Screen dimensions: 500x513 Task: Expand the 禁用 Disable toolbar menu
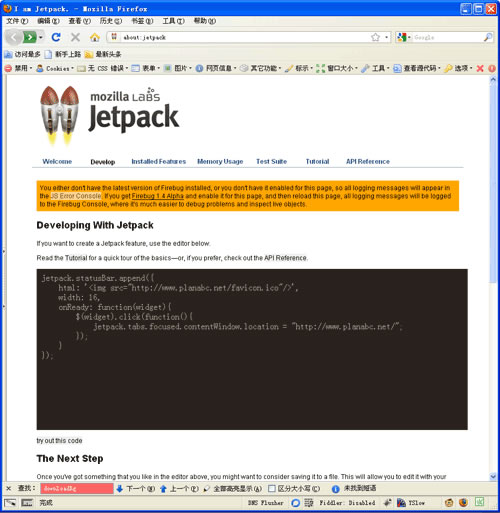click(19, 68)
